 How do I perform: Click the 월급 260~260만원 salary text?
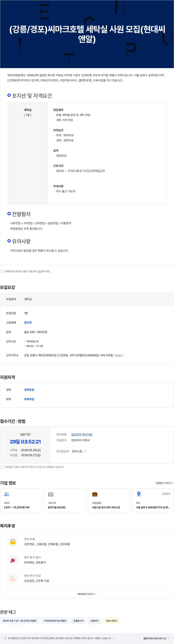pyautogui.click(x=36, y=332)
